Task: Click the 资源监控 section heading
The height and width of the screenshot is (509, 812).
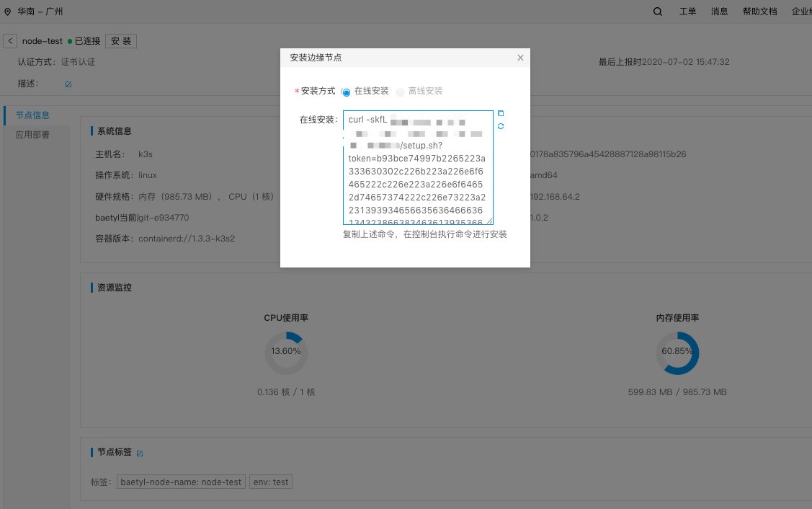Action: click(115, 288)
